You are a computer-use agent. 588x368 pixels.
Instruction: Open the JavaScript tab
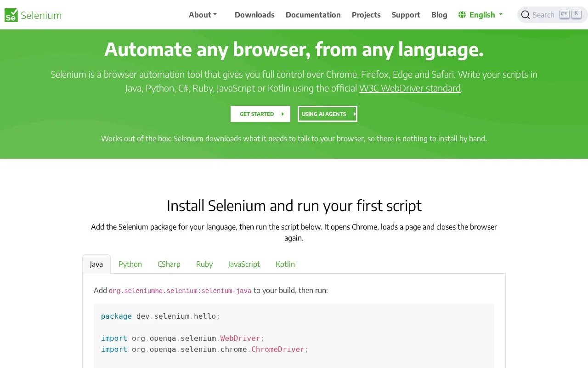pyautogui.click(x=244, y=264)
